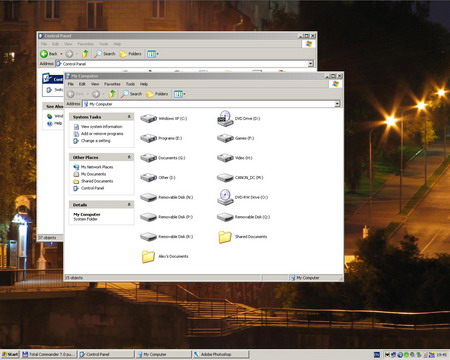The image size is (450, 360).
Task: Click the Start button
Action: pos(10,354)
